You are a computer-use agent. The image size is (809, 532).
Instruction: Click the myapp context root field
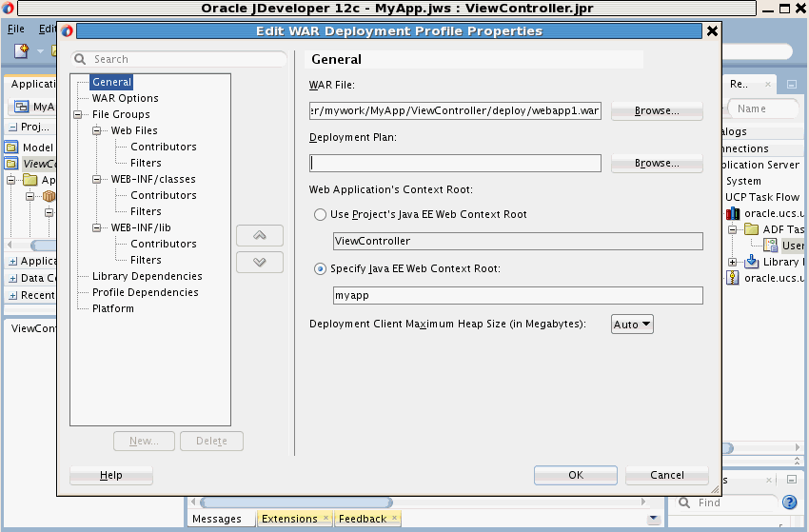click(x=518, y=296)
